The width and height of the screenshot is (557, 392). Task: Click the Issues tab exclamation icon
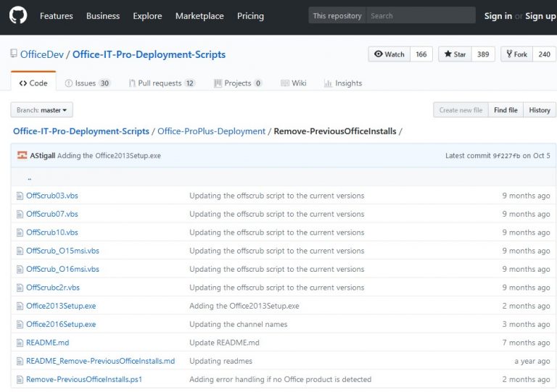(x=69, y=83)
